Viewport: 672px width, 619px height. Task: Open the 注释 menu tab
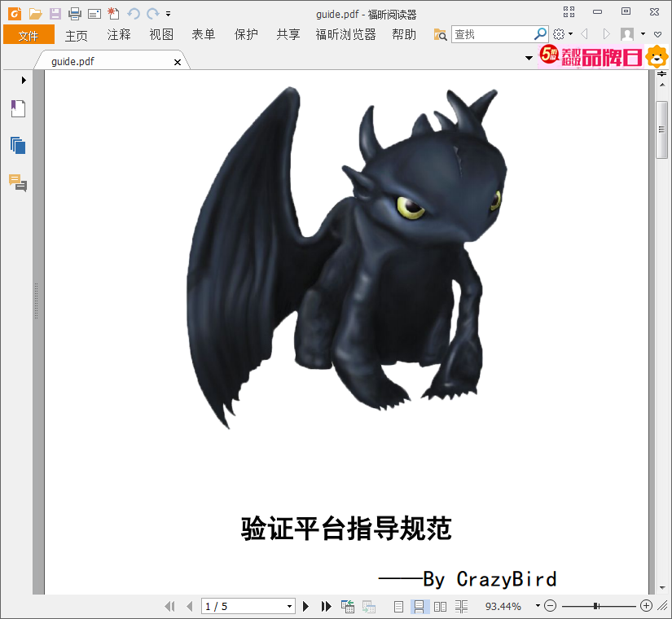(x=119, y=34)
